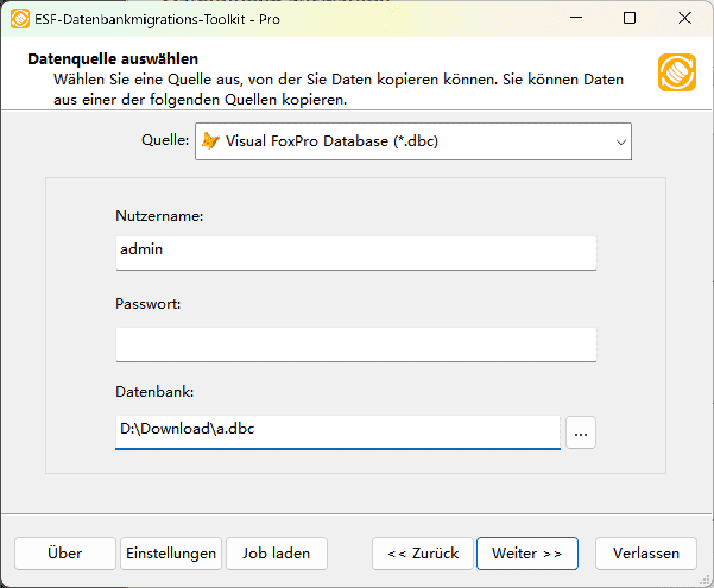Proceed by clicking Weiter
This screenshot has height=588, width=714.
tap(527, 553)
